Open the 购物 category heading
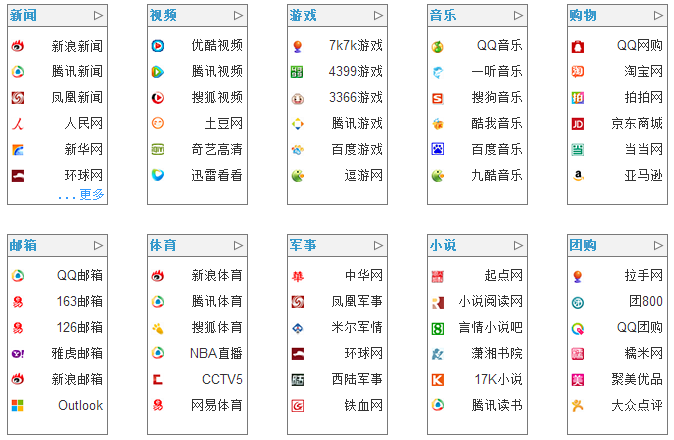Screen dimensions: 674x440 pyautogui.click(x=583, y=15)
